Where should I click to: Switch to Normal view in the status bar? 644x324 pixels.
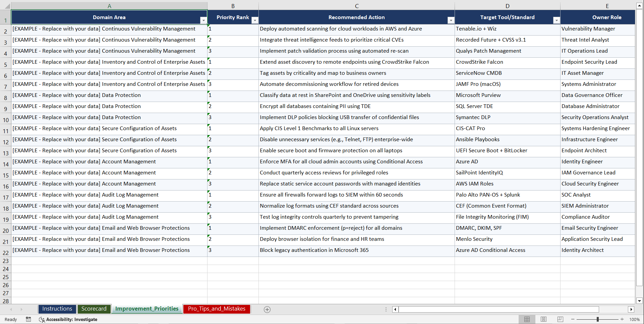[x=527, y=319]
